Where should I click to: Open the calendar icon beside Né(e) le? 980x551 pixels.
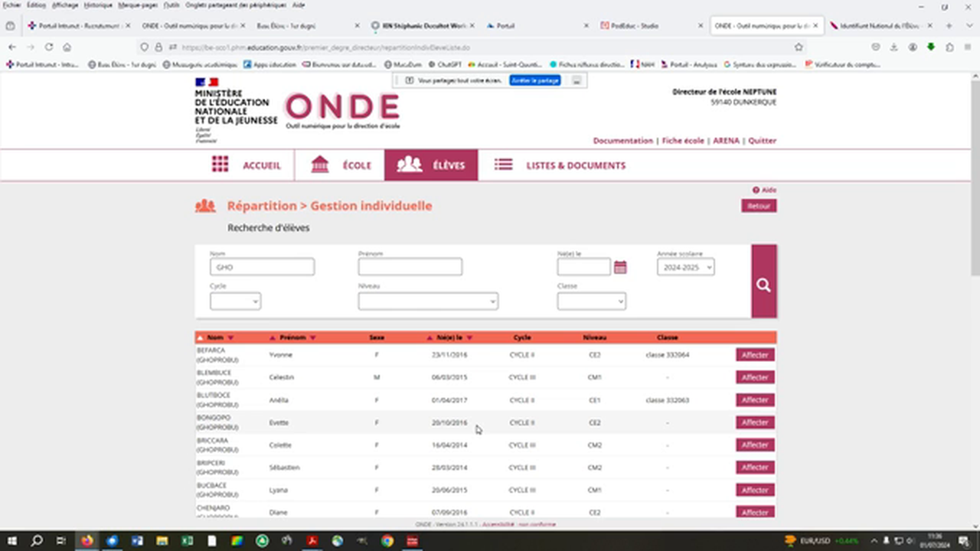coord(620,266)
